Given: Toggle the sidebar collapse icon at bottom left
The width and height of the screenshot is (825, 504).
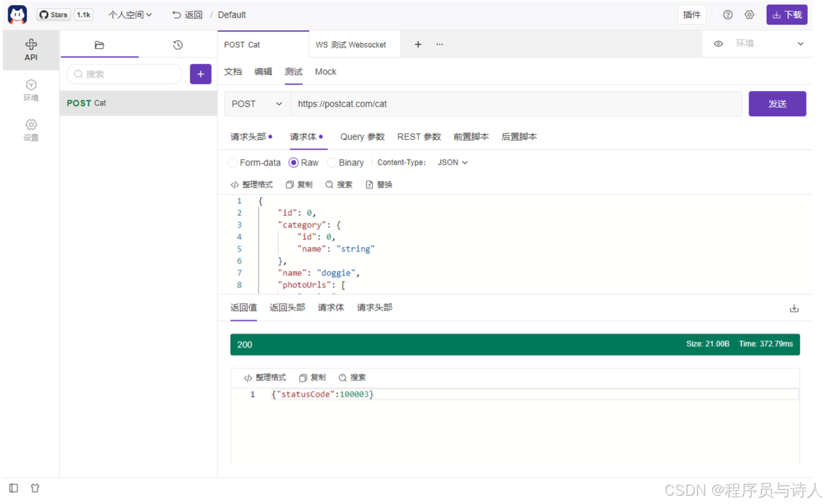Looking at the screenshot, I should point(14,488).
